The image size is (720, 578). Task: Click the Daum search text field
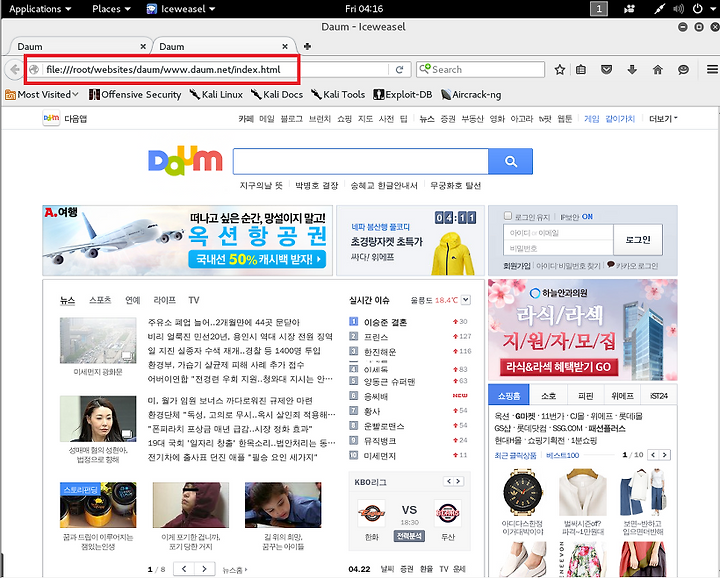click(360, 161)
